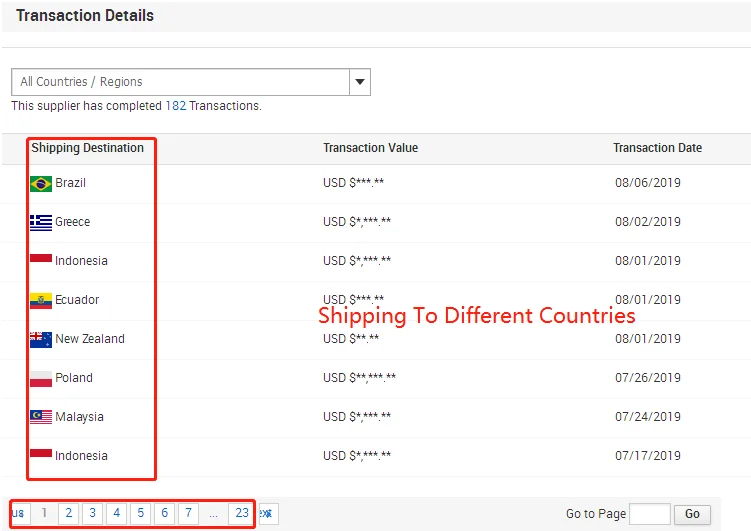Click the 182 transactions link

176,106
